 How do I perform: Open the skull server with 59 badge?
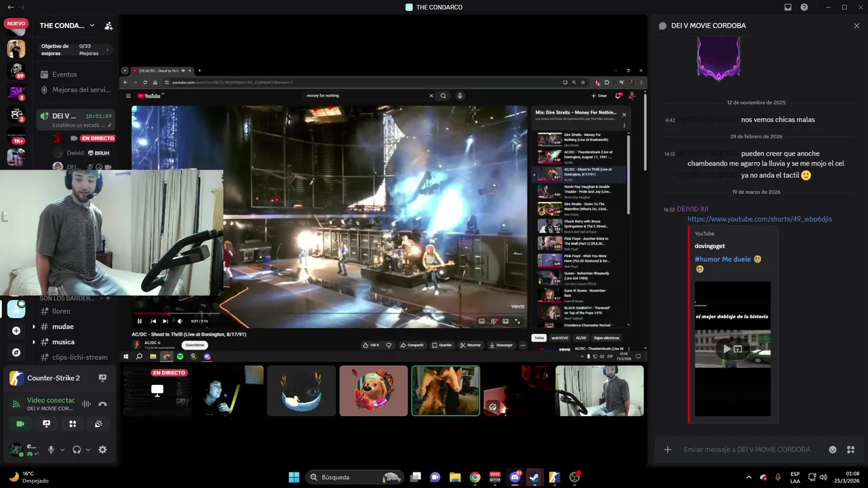tap(16, 70)
